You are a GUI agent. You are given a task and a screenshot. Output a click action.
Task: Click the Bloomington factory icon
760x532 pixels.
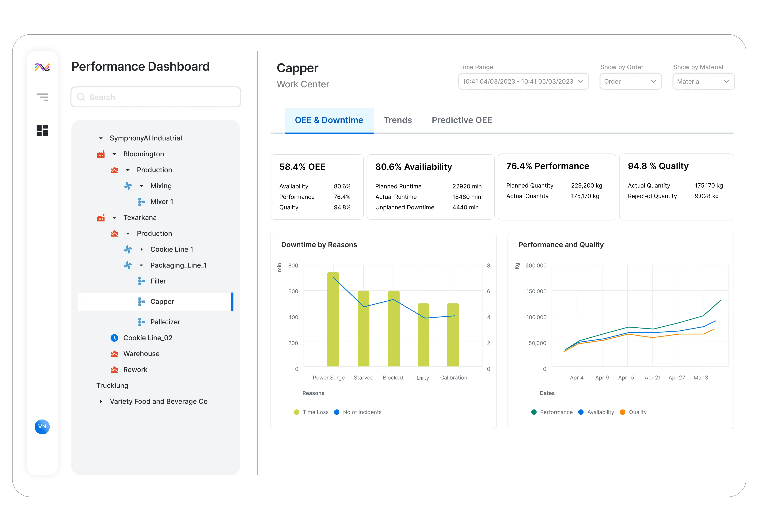(x=101, y=154)
